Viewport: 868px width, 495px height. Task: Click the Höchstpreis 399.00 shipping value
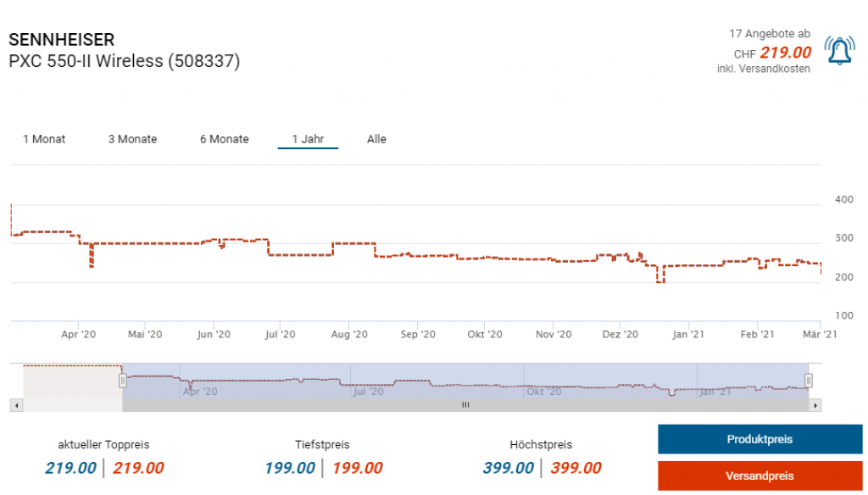[576, 468]
